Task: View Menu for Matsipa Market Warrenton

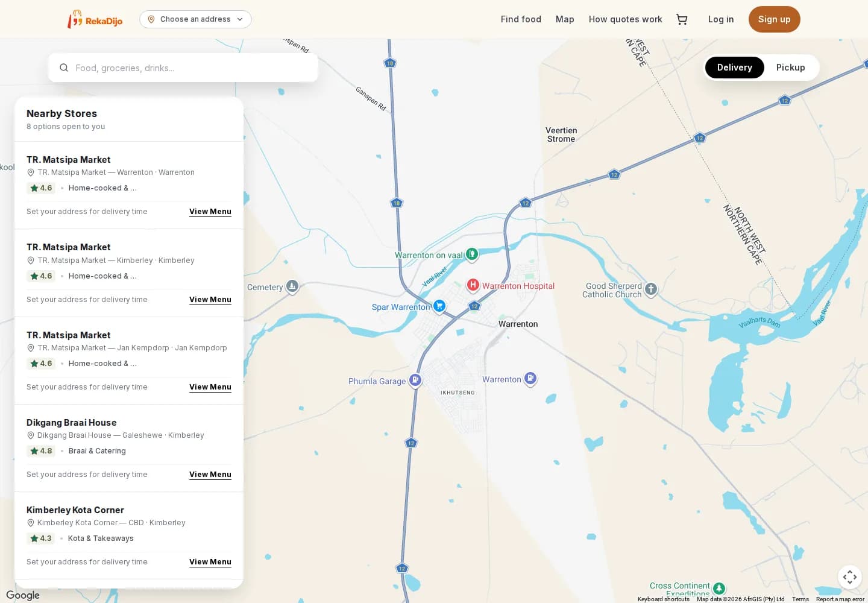Action: pyautogui.click(x=210, y=212)
